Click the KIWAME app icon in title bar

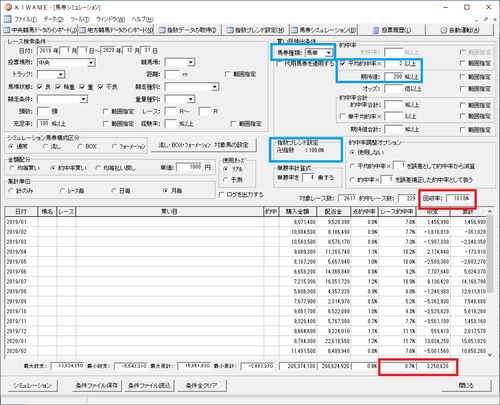(8, 7)
